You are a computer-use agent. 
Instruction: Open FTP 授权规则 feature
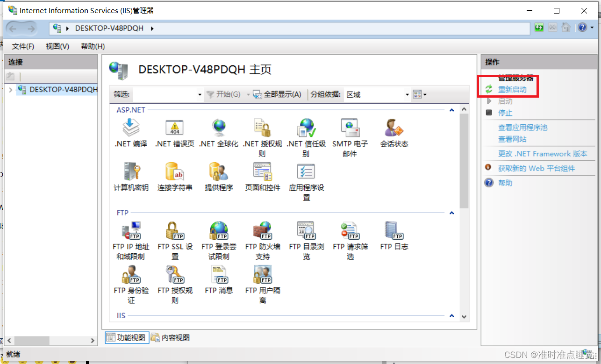pyautogui.click(x=175, y=284)
